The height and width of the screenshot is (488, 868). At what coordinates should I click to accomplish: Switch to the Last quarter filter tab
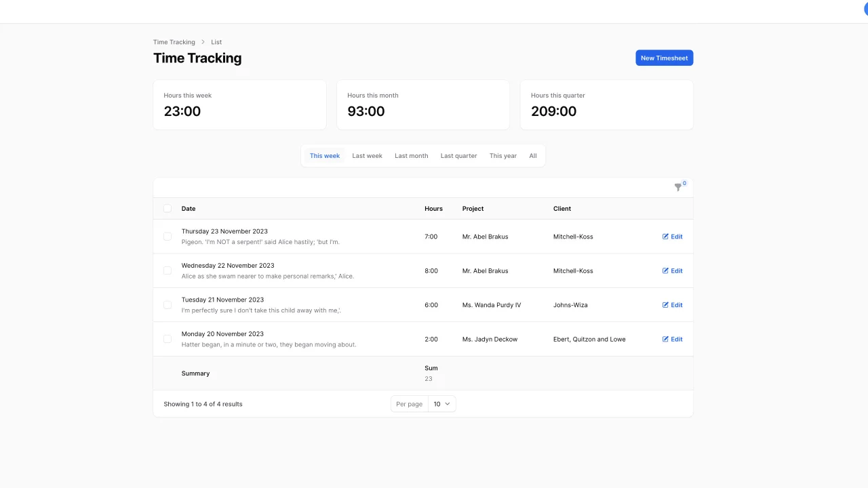click(458, 155)
